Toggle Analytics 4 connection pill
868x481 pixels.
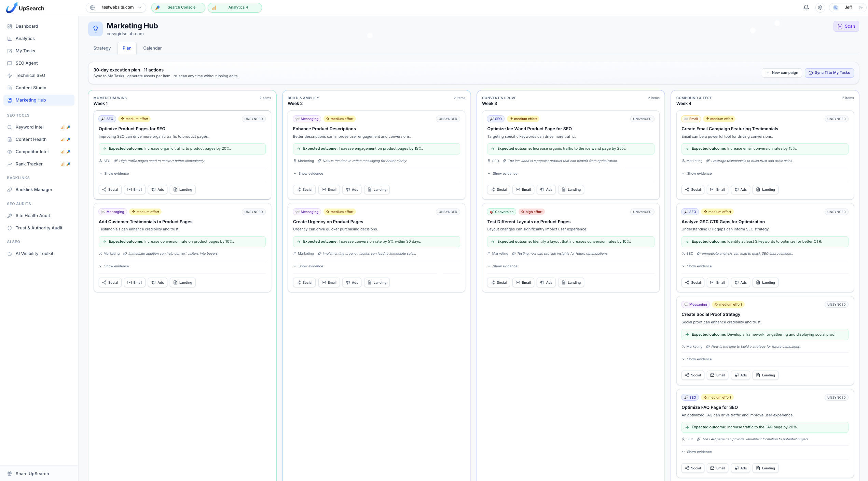click(235, 8)
